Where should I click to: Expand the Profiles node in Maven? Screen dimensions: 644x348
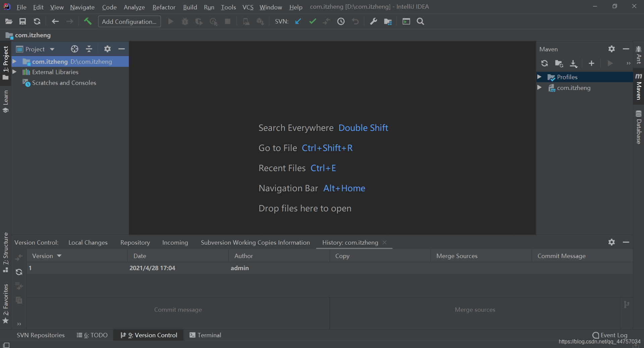coord(539,77)
